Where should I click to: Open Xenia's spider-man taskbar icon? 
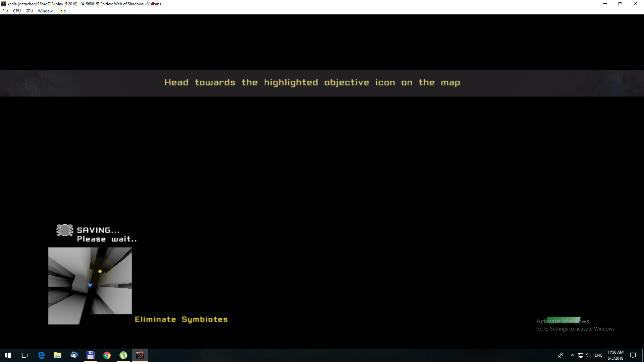tap(140, 355)
